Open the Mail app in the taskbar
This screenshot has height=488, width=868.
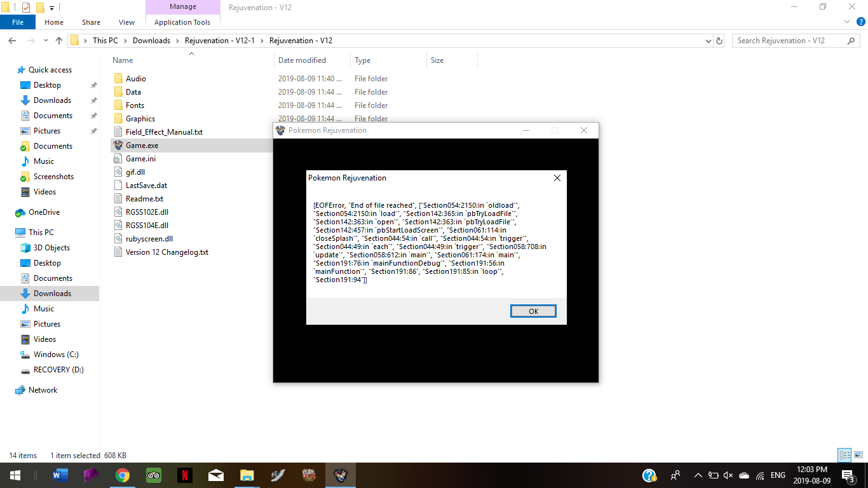215,475
